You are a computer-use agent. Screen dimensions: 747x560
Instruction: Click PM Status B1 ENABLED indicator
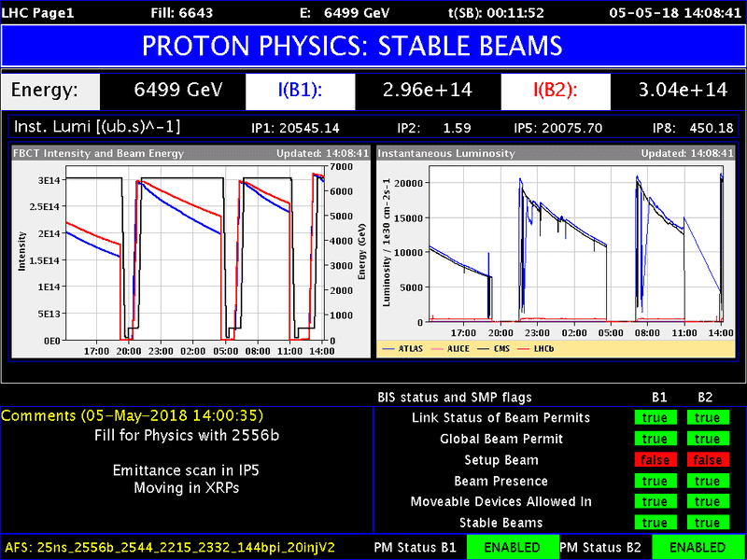pyautogui.click(x=513, y=547)
